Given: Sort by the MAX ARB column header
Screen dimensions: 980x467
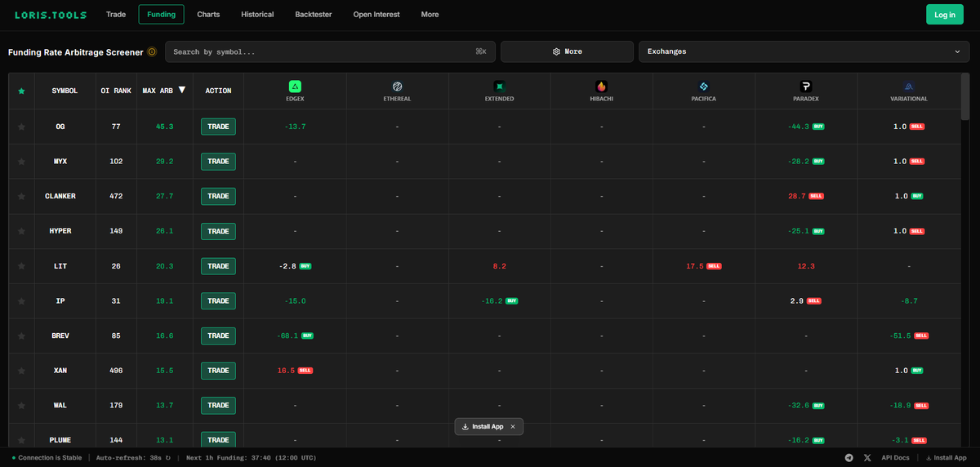Looking at the screenshot, I should pyautogui.click(x=163, y=91).
